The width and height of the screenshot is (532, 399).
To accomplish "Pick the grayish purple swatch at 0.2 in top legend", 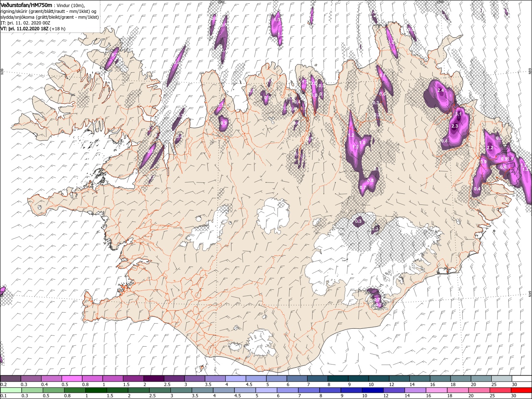I will point(10,379).
